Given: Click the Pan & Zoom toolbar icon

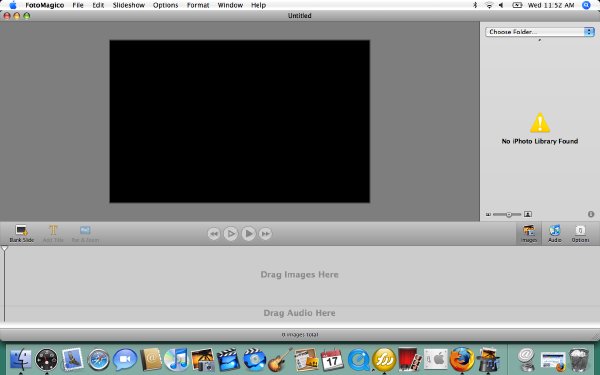Looking at the screenshot, I should (85, 233).
